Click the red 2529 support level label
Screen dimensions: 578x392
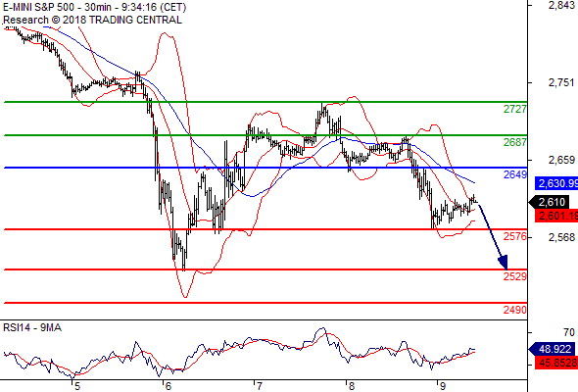[x=515, y=276]
